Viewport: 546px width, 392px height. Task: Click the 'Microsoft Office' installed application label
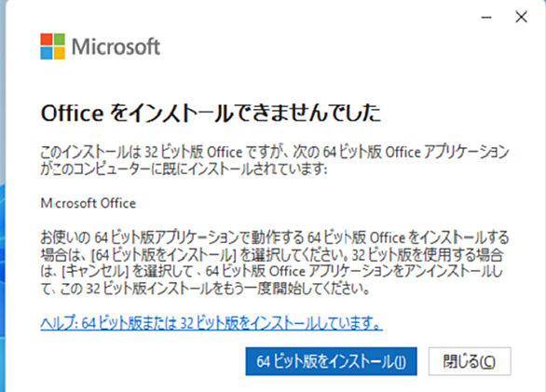tap(89, 203)
